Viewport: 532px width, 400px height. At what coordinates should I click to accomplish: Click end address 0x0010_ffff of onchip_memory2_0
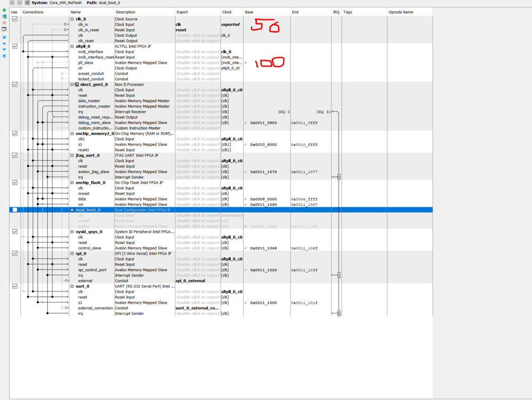pos(304,144)
